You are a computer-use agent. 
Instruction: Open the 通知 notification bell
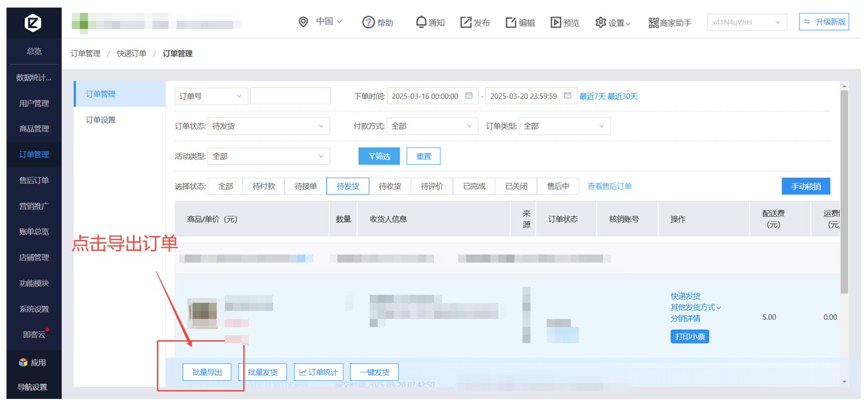(421, 22)
